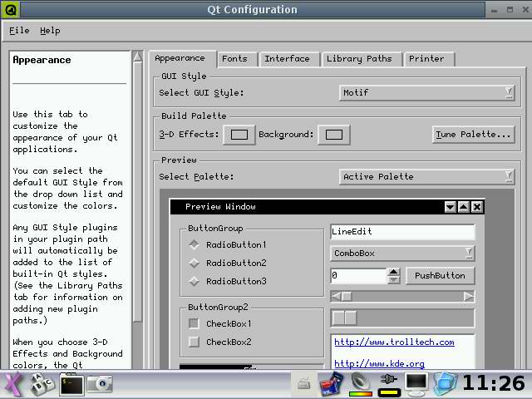The width and height of the screenshot is (532, 399).
Task: Click into the LineEdit text field
Action: pyautogui.click(x=402, y=232)
